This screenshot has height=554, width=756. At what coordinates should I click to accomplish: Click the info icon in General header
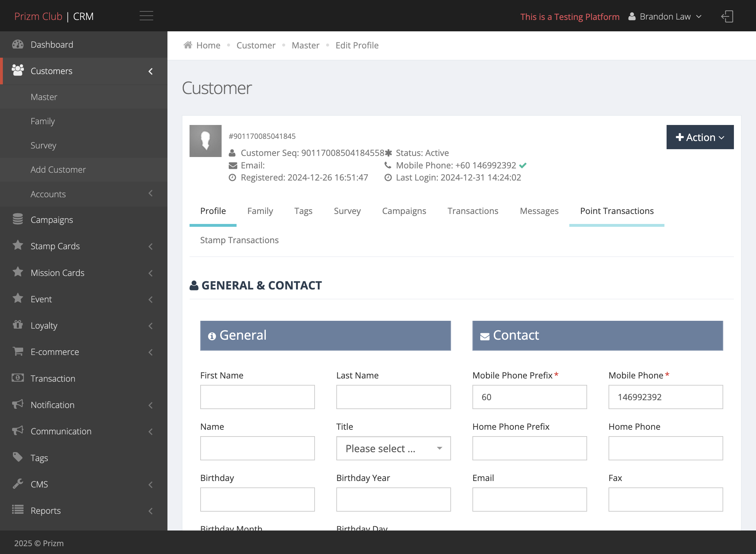(x=212, y=336)
